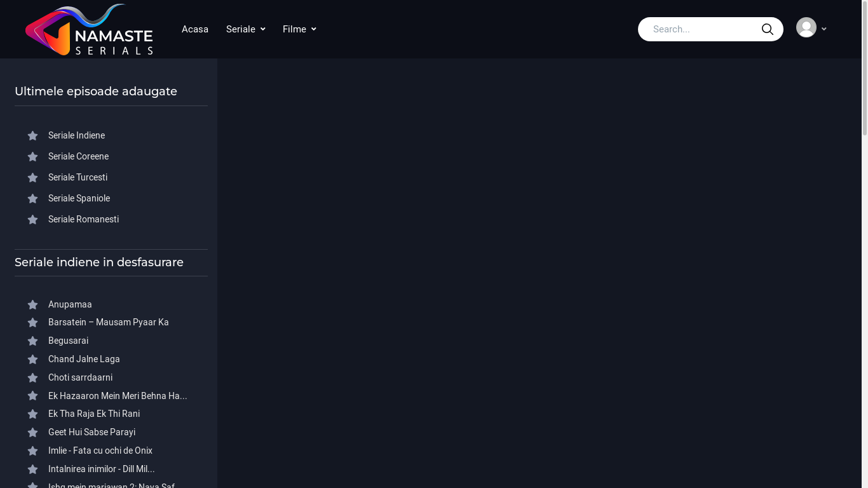Open Geet Hui Sabse Parayi
Screen dimensions: 868x488
point(92,432)
